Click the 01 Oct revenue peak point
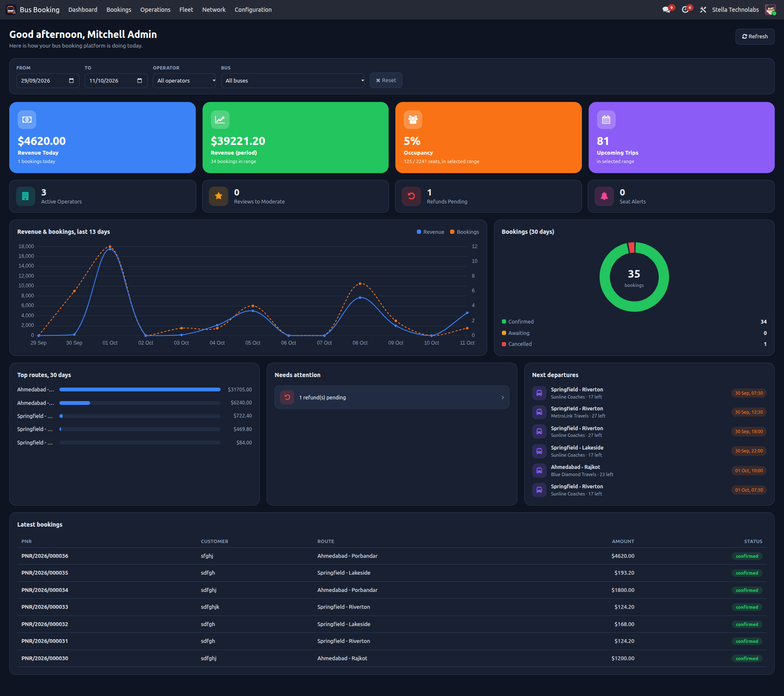The height and width of the screenshot is (696, 784). pos(110,249)
